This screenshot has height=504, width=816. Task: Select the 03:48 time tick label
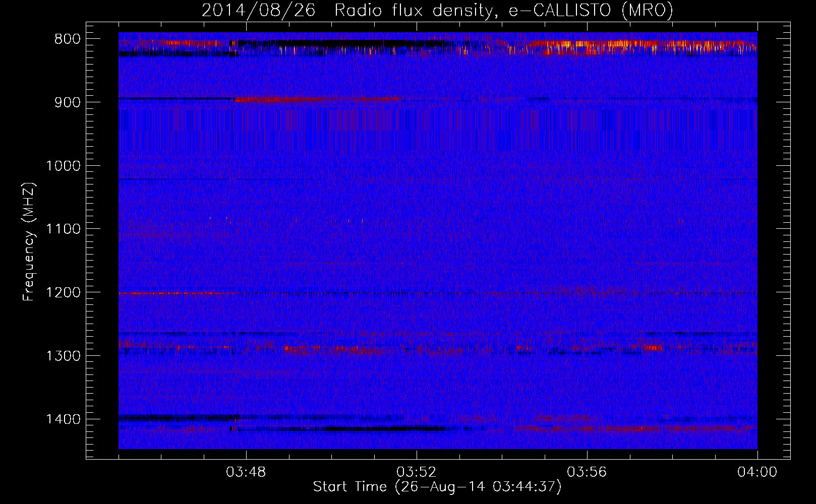246,472
